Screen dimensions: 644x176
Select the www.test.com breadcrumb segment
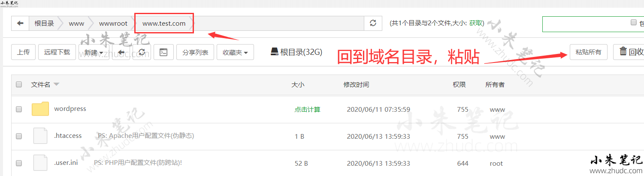click(x=164, y=24)
